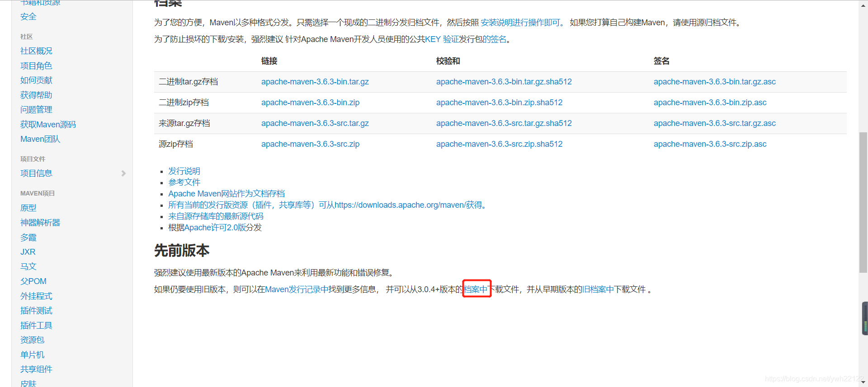868x387 pixels.
Task: Open the 档案中 archive link
Action: [x=476, y=289]
